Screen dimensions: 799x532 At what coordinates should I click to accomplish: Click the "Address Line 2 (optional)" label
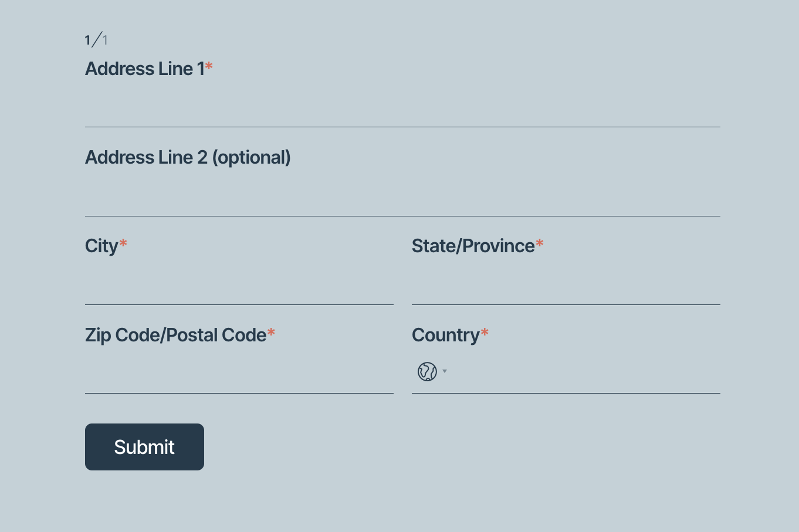coord(188,157)
